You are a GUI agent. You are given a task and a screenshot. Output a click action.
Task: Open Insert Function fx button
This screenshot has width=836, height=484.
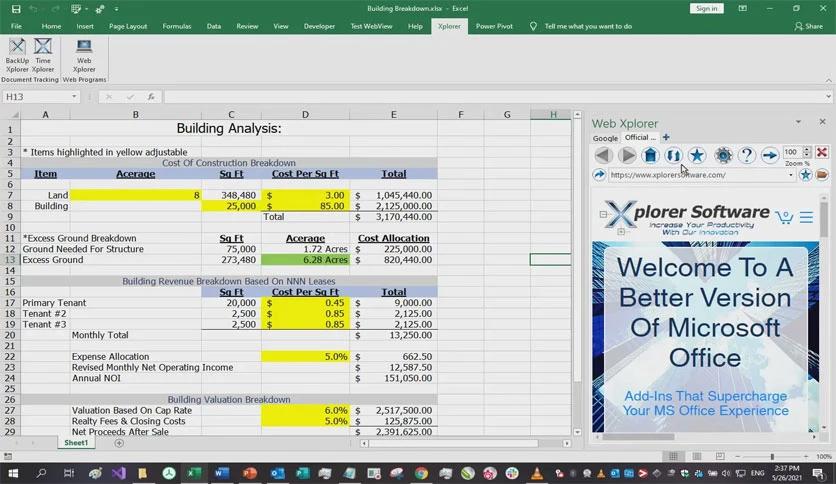151,96
